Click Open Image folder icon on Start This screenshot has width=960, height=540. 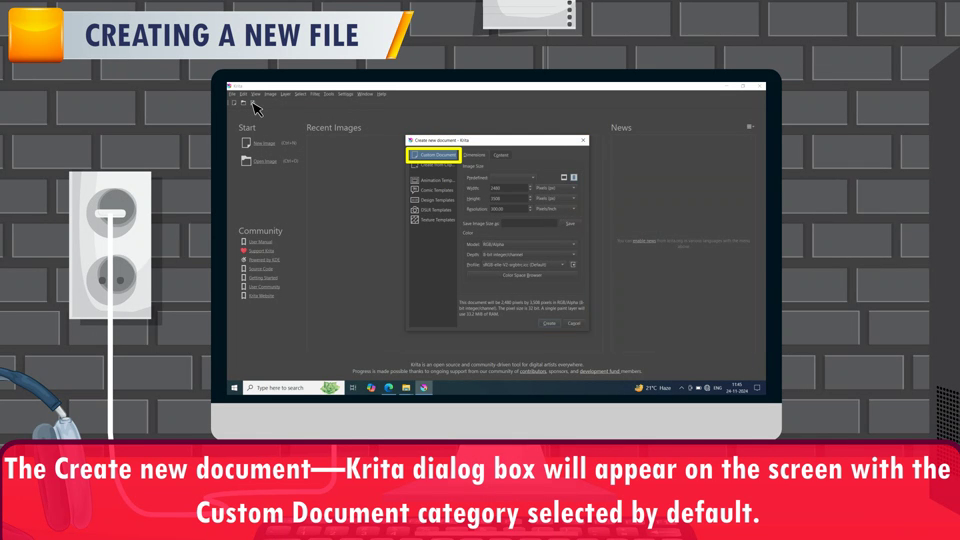point(246,160)
